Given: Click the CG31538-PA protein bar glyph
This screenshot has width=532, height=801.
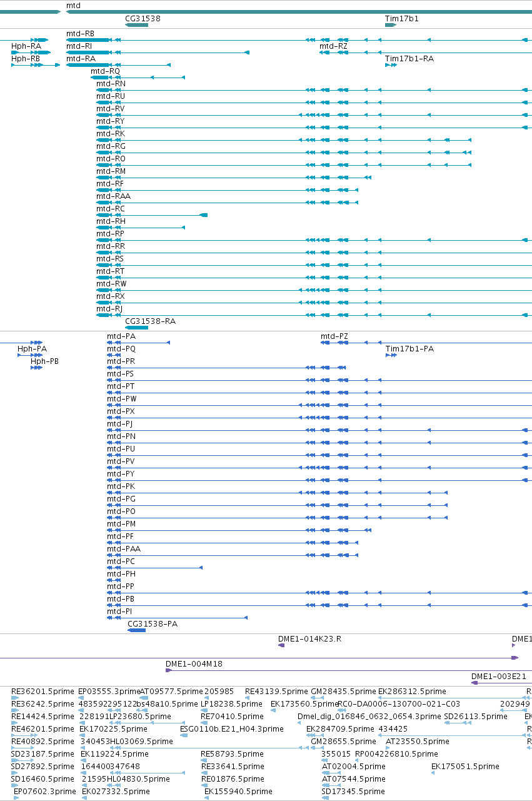Looking at the screenshot, I should coord(137,630).
